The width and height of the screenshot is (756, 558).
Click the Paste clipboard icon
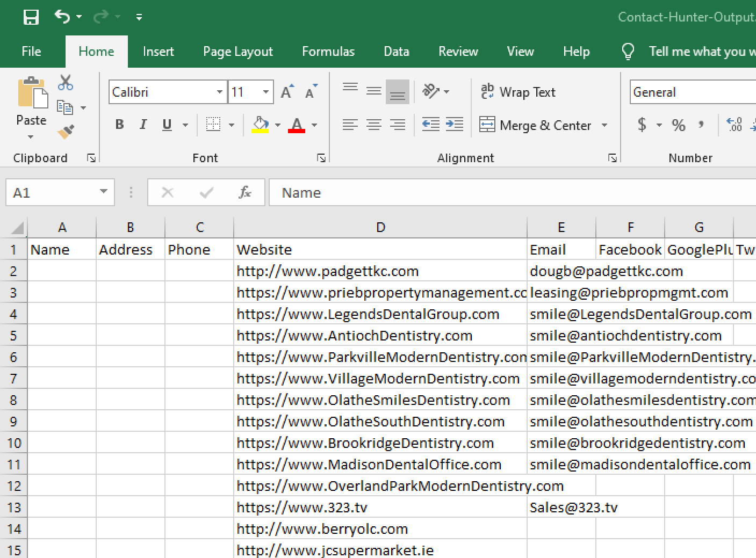pyautogui.click(x=32, y=93)
